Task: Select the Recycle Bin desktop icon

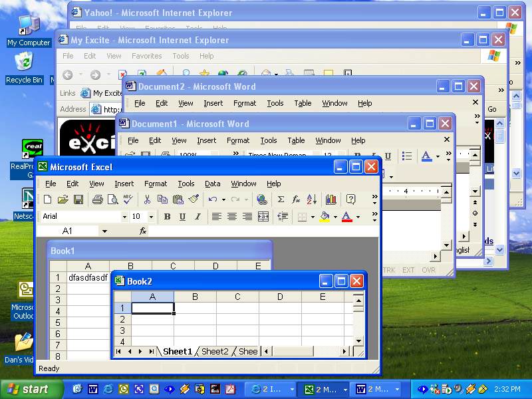Action: [24, 68]
